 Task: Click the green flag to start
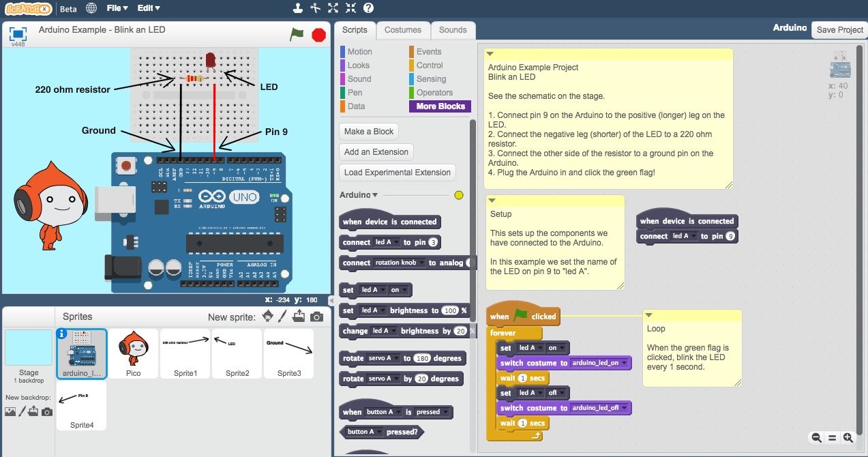(297, 34)
